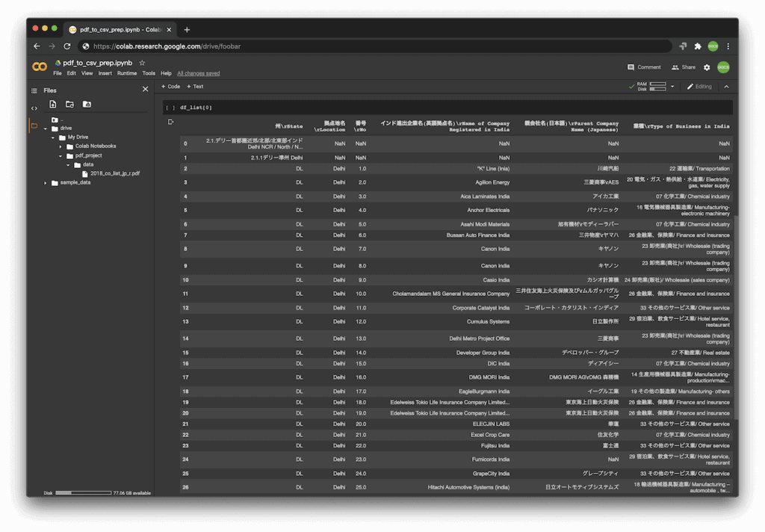This screenshot has width=765, height=532.
Task: Open the Edit menu
Action: click(x=72, y=74)
